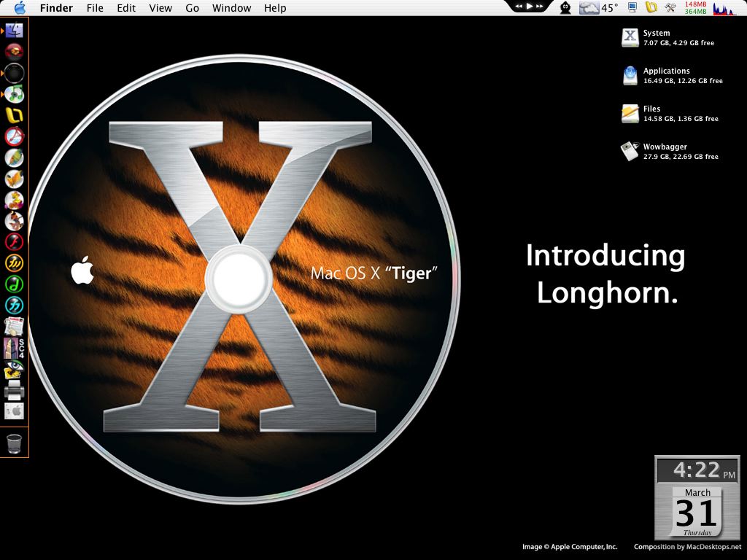Click the March 31 Thursday calendar widget

pos(697,511)
